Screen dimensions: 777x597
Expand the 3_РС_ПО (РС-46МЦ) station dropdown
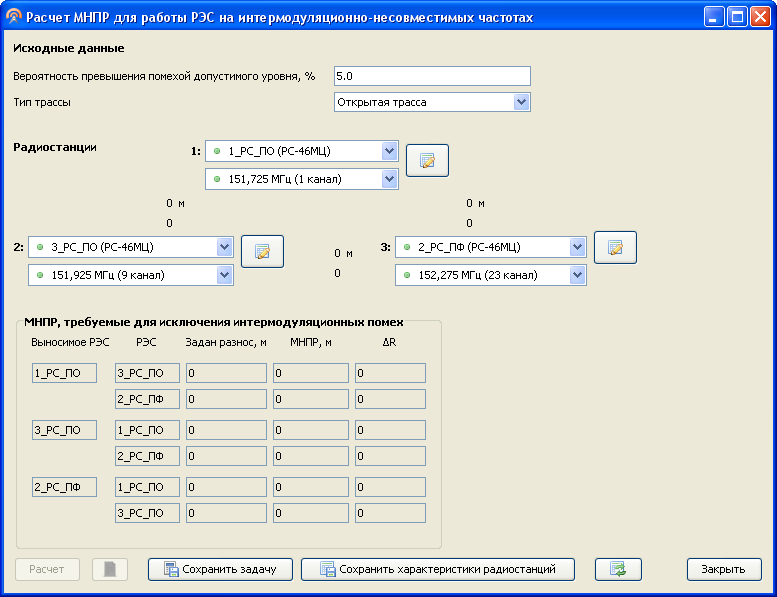click(224, 247)
